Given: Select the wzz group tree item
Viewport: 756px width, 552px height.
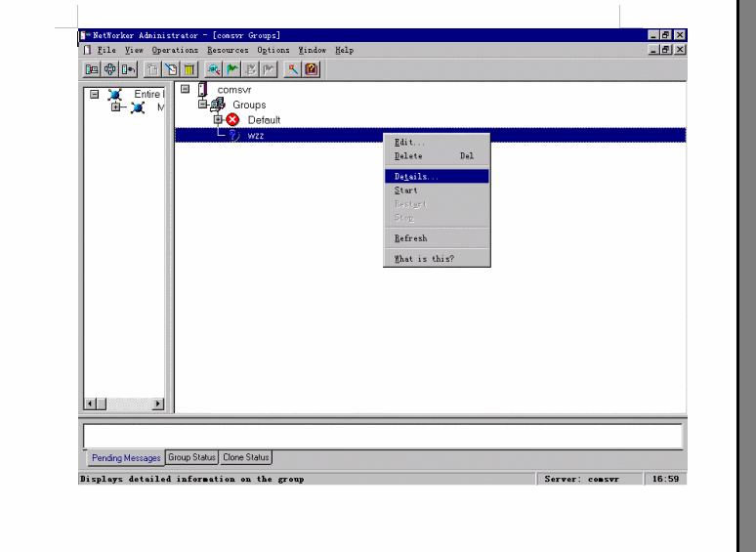Looking at the screenshot, I should tap(255, 136).
